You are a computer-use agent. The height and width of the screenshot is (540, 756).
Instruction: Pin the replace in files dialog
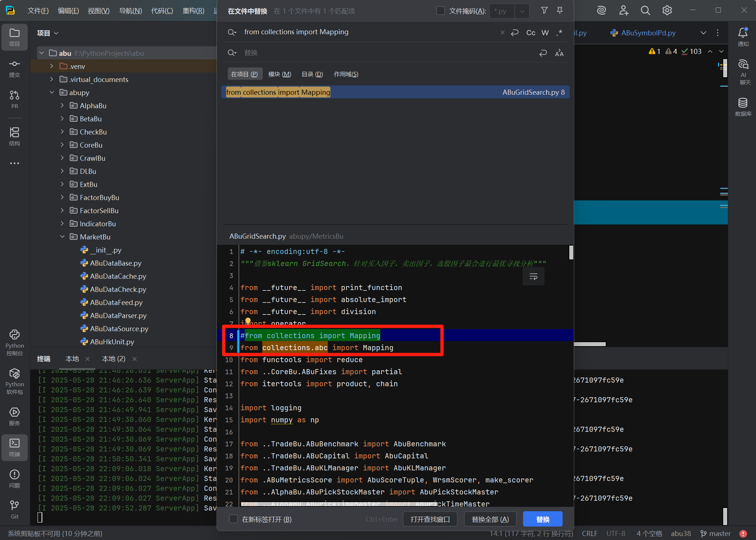(x=560, y=11)
